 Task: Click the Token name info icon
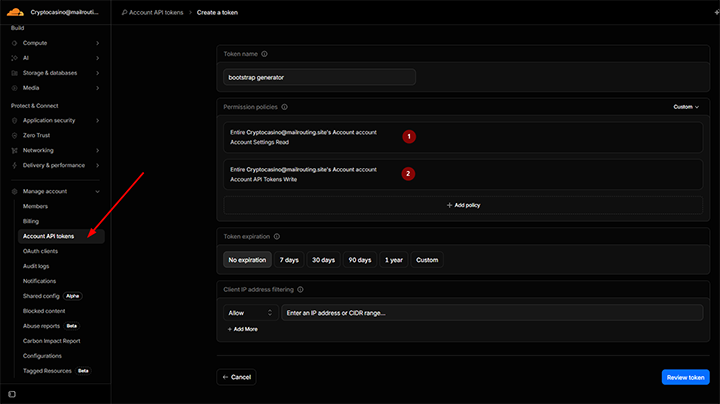point(264,54)
